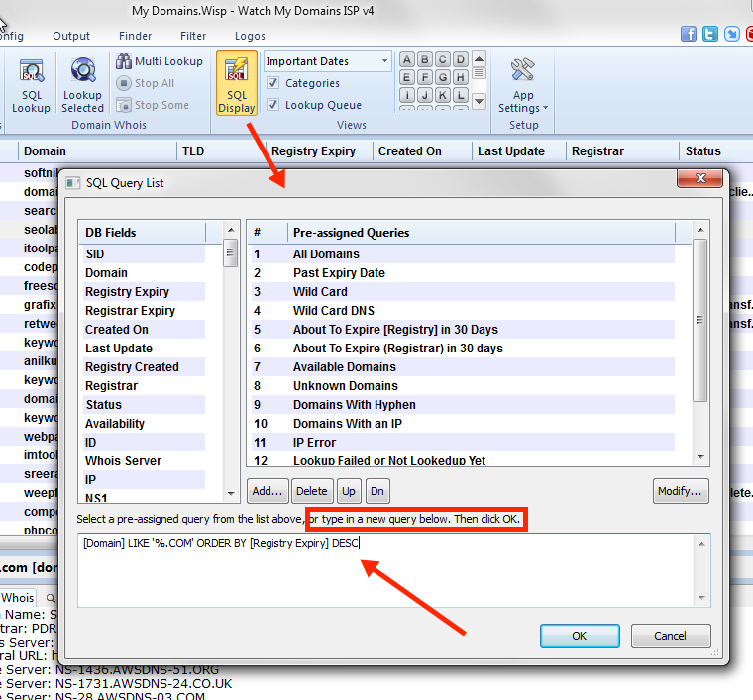This screenshot has width=753, height=700.
Task: Click the Stop All button icon
Action: (x=124, y=83)
